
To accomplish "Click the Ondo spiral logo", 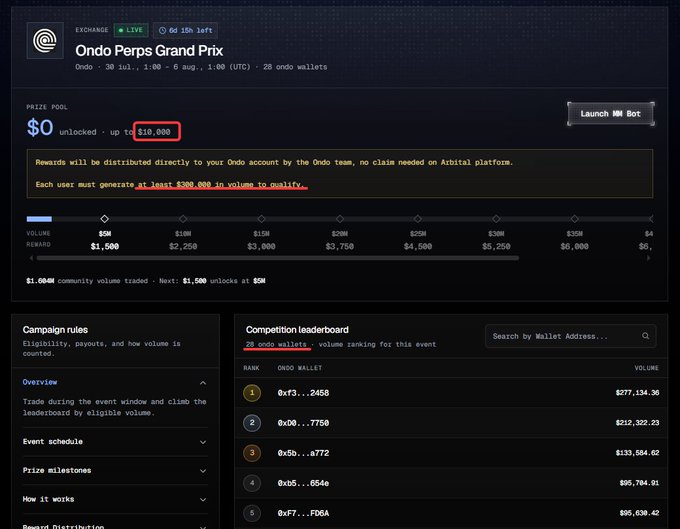I will coord(45,41).
